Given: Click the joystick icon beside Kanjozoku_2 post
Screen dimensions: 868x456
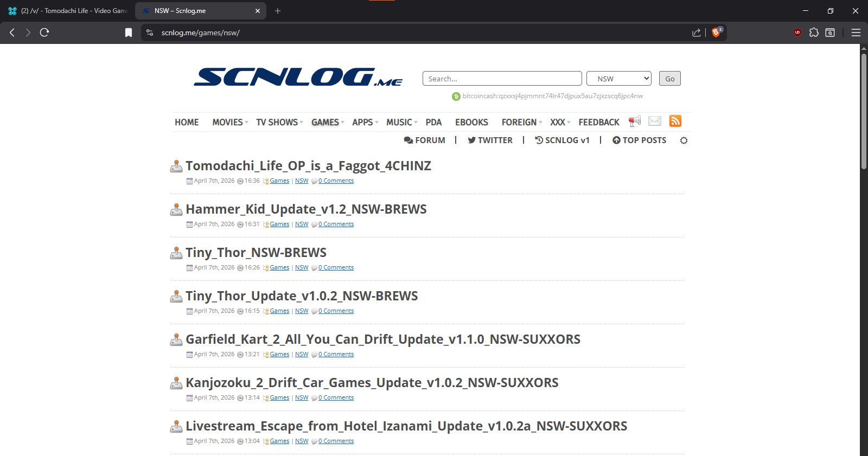Looking at the screenshot, I should (x=176, y=383).
